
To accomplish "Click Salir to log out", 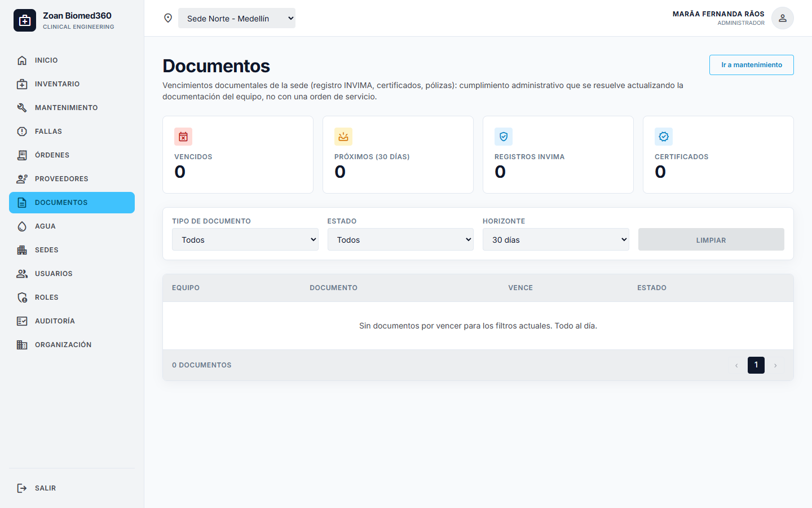I will [72, 488].
